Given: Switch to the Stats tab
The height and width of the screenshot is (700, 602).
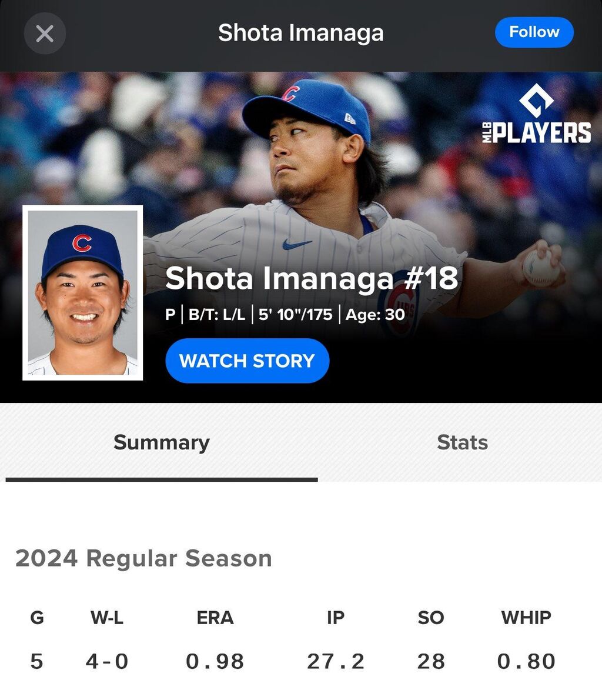Looking at the screenshot, I should point(462,442).
